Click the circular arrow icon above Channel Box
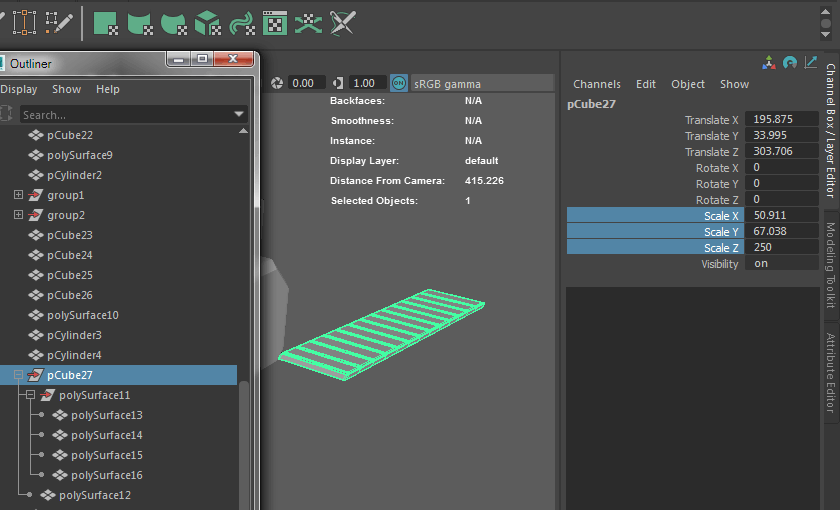This screenshot has height=510, width=840. (x=790, y=63)
